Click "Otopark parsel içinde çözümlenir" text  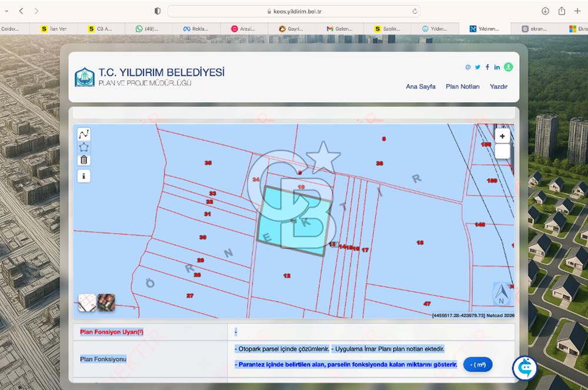[x=282, y=349]
